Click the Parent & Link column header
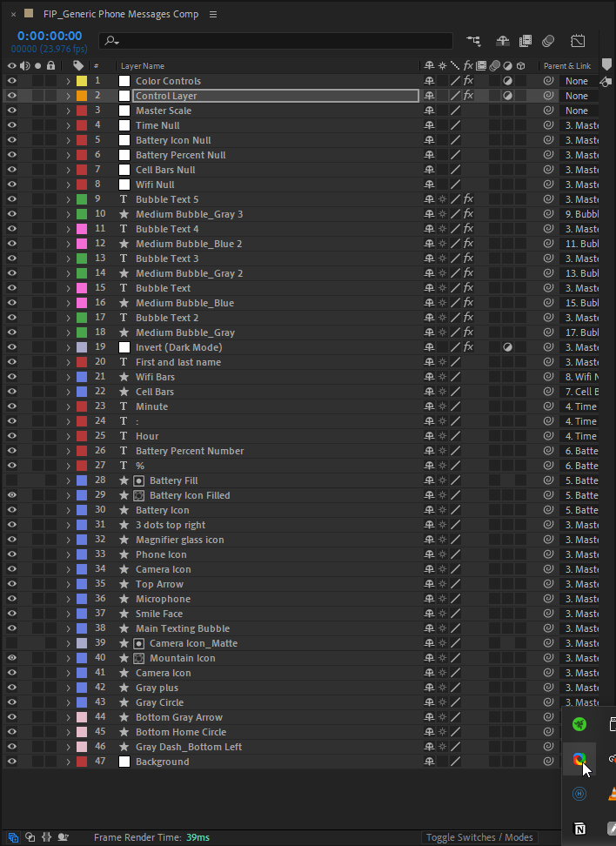The width and height of the screenshot is (616, 846). 567,66
